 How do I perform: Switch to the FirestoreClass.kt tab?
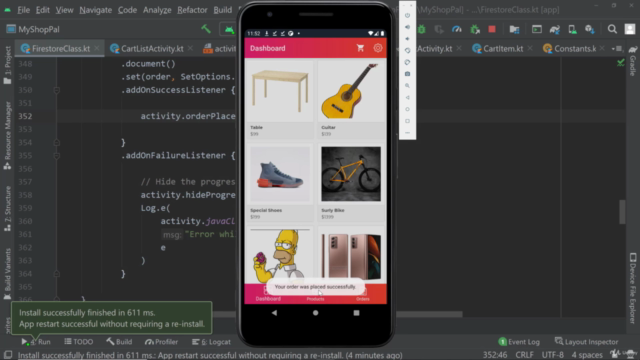click(61, 49)
